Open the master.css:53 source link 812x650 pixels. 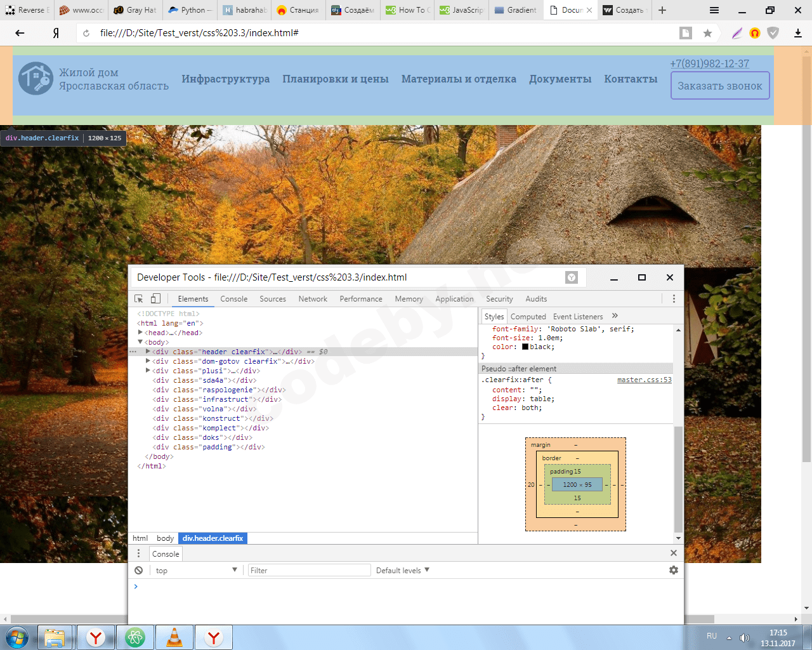tap(644, 380)
